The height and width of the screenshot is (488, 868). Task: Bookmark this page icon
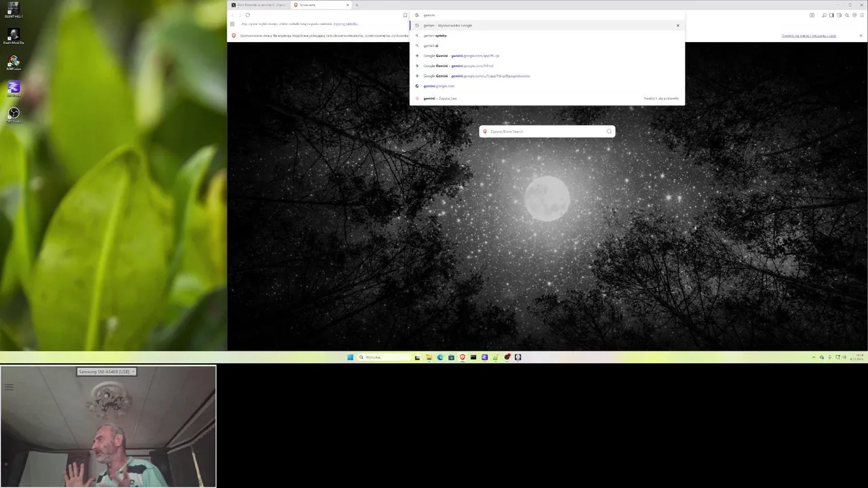406,15
